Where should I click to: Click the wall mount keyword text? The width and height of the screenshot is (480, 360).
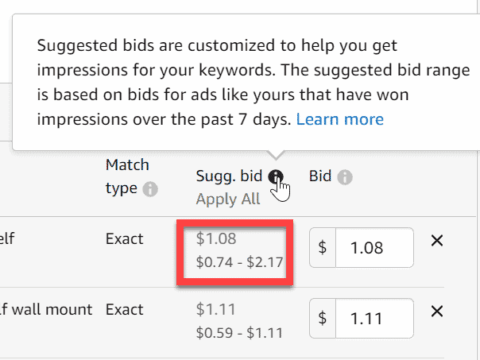(x=46, y=310)
